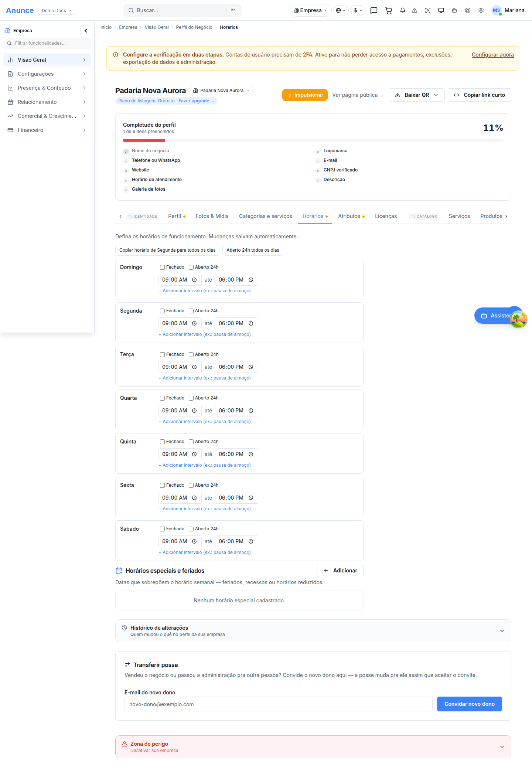This screenshot has height=779, width=532.
Task: Click the life buoy help icon
Action: (x=468, y=10)
